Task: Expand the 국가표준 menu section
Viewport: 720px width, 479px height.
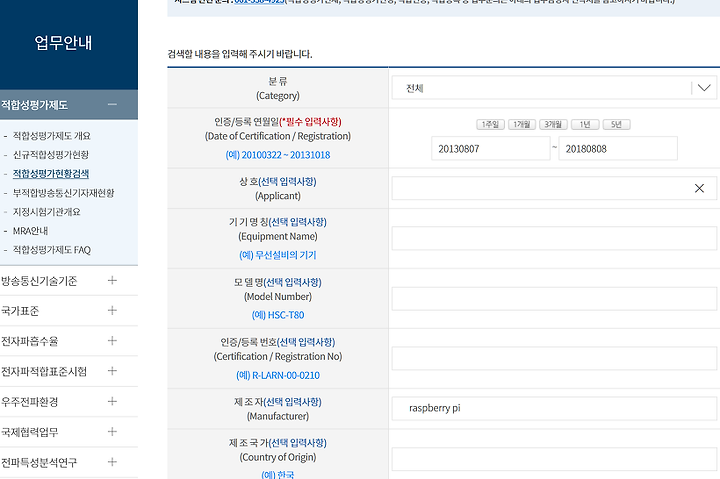Action: (x=112, y=310)
